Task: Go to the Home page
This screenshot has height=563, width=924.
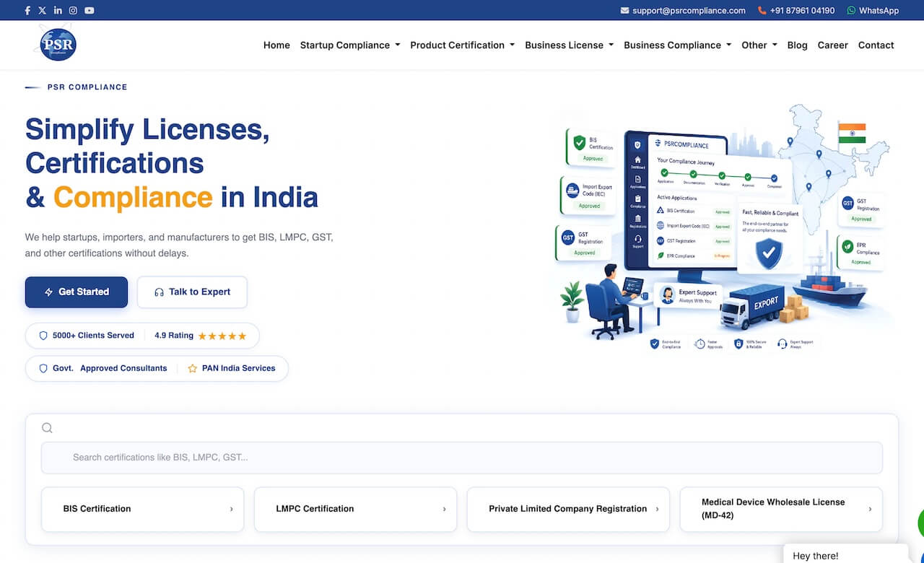Action: (276, 45)
